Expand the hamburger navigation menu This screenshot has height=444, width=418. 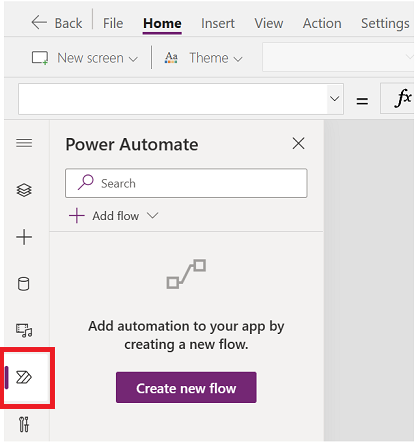(24, 143)
